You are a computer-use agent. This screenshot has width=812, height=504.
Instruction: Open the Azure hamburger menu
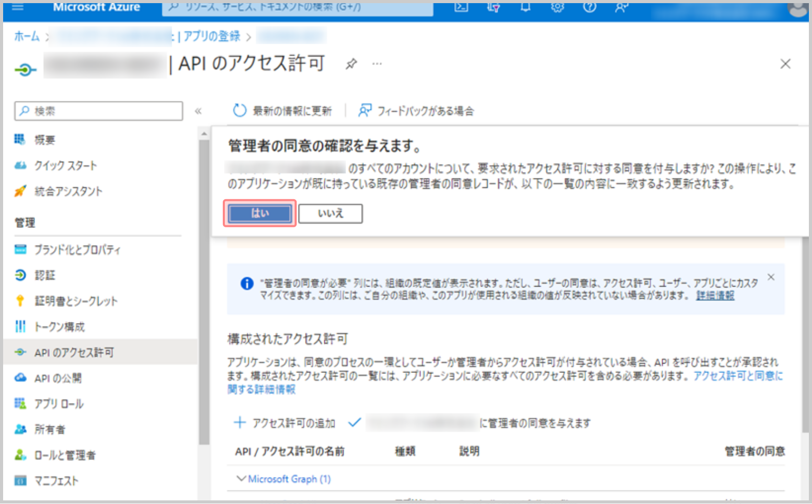pos(18,7)
